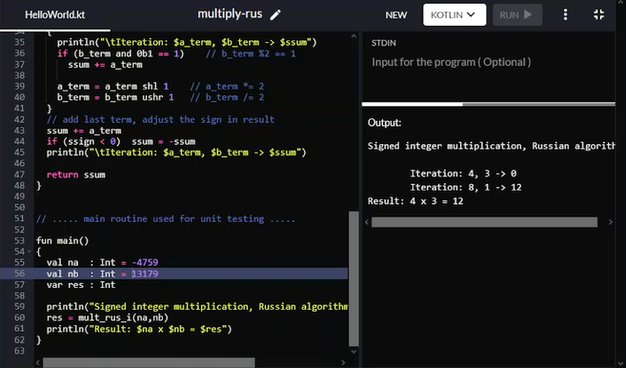Exit fullscreen with collapse icon

pos(598,15)
